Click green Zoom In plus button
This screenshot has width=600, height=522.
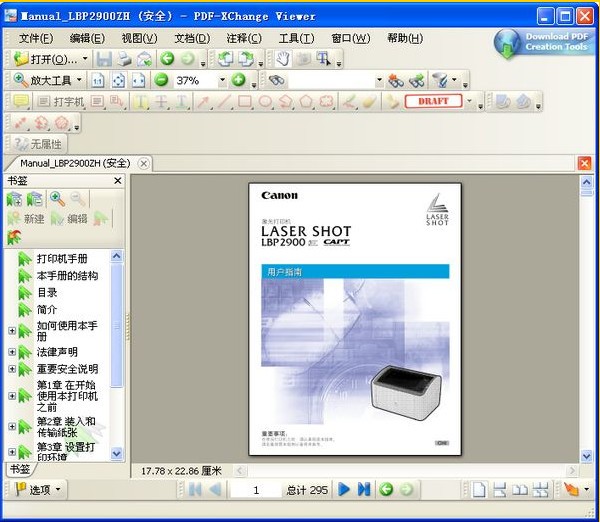tap(238, 80)
